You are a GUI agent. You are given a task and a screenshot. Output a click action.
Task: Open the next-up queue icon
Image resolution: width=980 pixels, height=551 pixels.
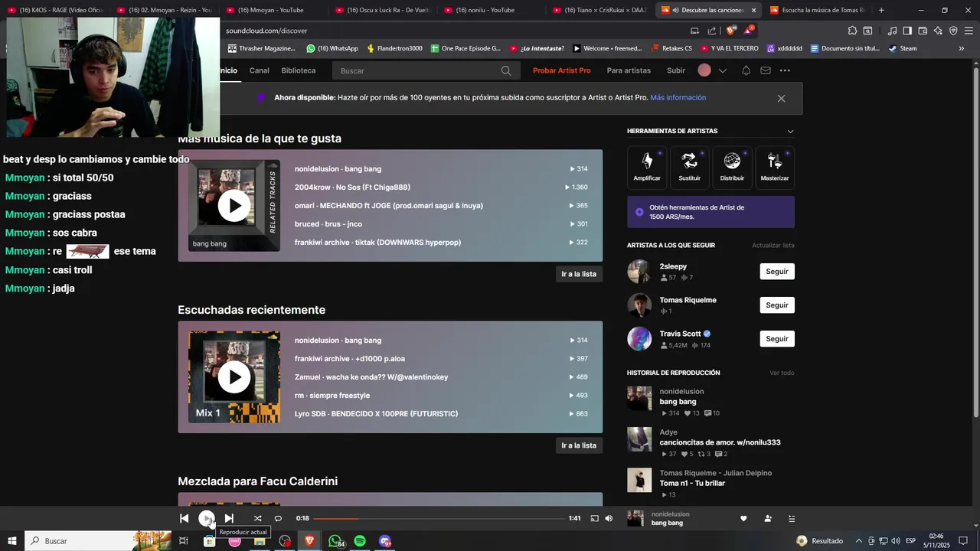(792, 518)
